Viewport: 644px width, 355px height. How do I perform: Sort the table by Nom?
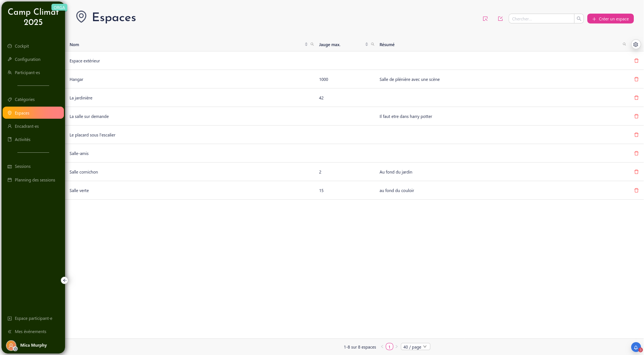pyautogui.click(x=306, y=45)
